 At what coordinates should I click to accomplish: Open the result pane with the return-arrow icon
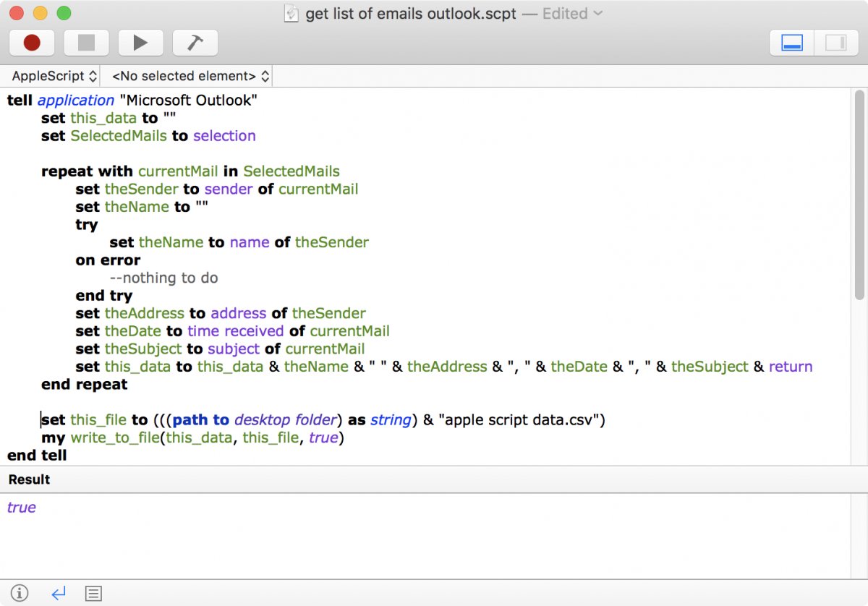click(58, 594)
